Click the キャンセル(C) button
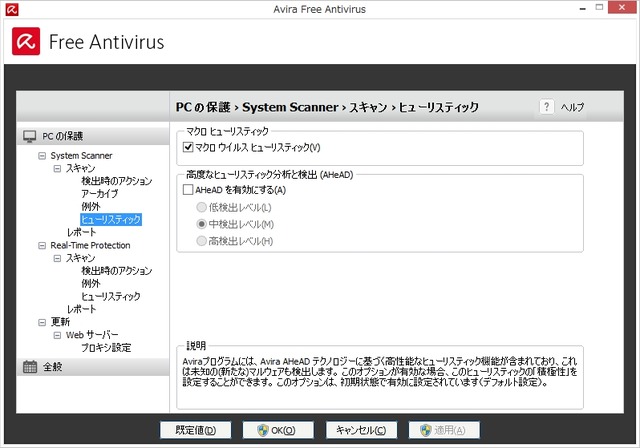Viewport: 640px width, 448px height. coord(361,430)
